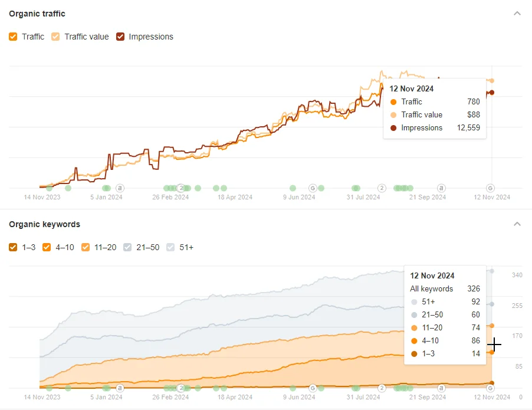Open the 'a' marker near 21 Sep 2024 in Organic keywords chart
The width and height of the screenshot is (532, 410).
pyautogui.click(x=441, y=388)
